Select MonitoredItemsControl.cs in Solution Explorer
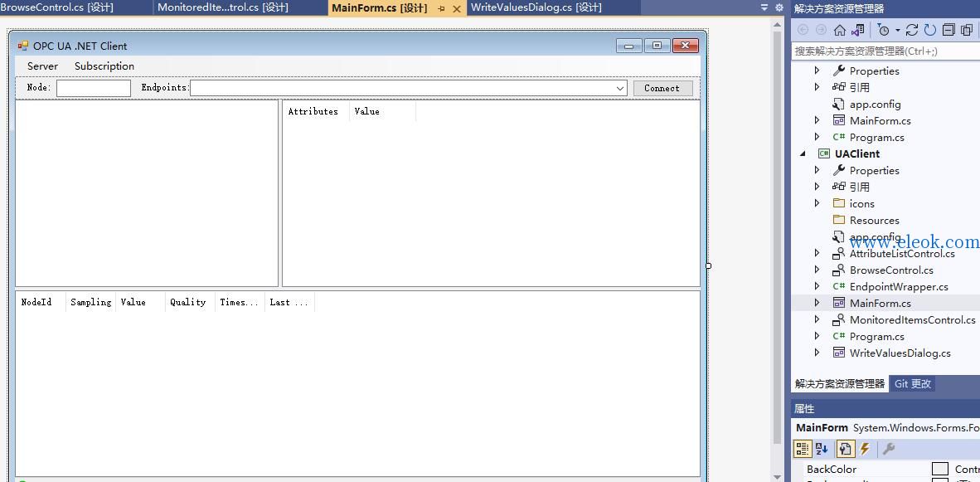 click(x=913, y=319)
